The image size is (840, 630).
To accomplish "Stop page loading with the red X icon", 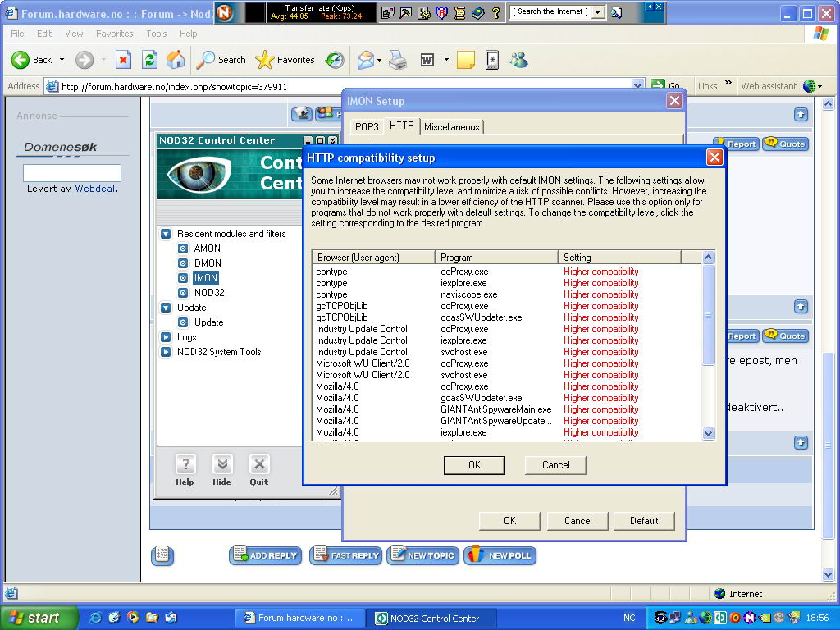I will [123, 60].
